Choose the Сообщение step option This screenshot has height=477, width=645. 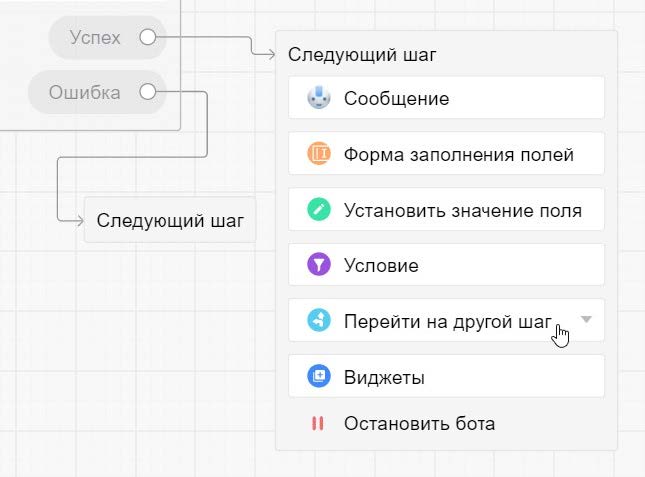coord(396,98)
